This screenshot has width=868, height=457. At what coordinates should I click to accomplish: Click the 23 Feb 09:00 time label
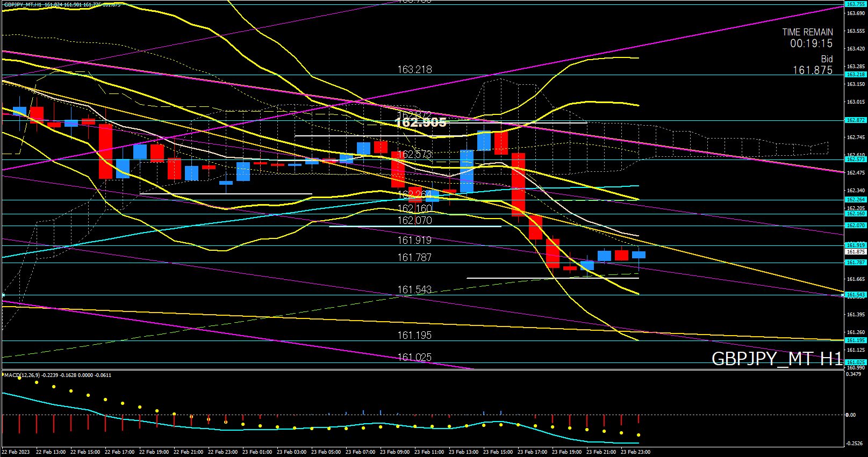pos(393,452)
